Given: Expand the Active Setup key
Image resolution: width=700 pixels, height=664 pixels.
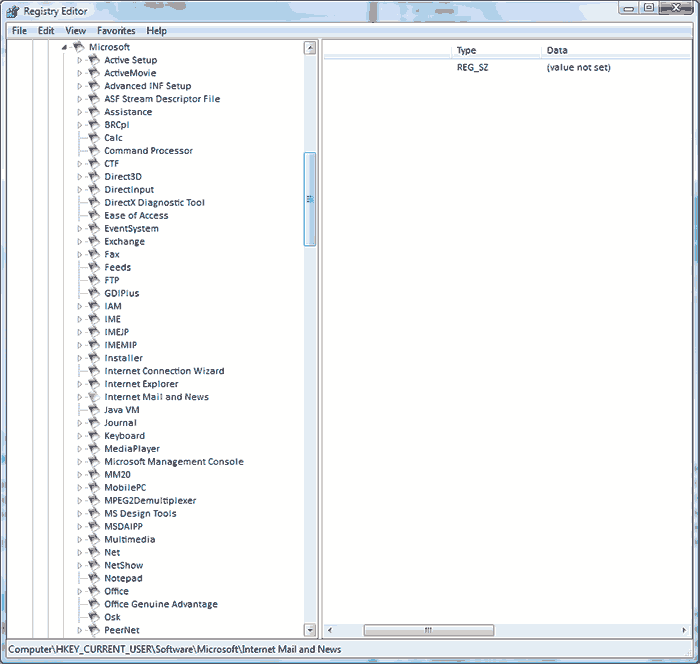Looking at the screenshot, I should pos(79,60).
